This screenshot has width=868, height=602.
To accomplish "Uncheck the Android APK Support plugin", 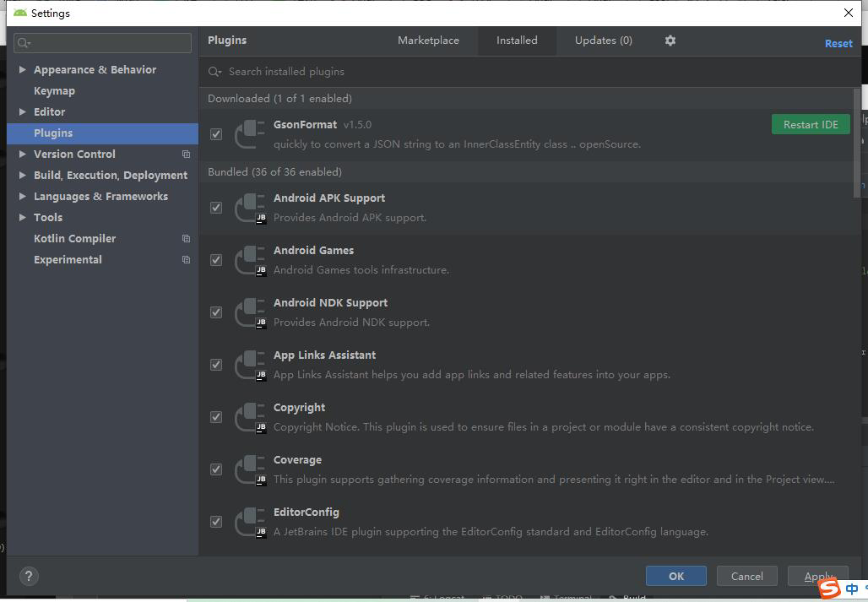I will click(216, 208).
